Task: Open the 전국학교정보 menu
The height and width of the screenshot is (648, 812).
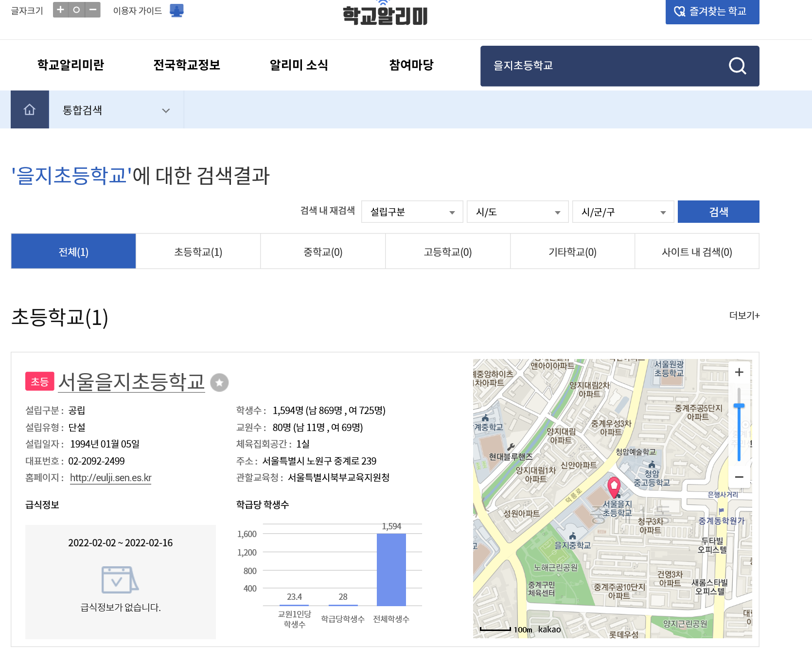Action: coord(187,65)
